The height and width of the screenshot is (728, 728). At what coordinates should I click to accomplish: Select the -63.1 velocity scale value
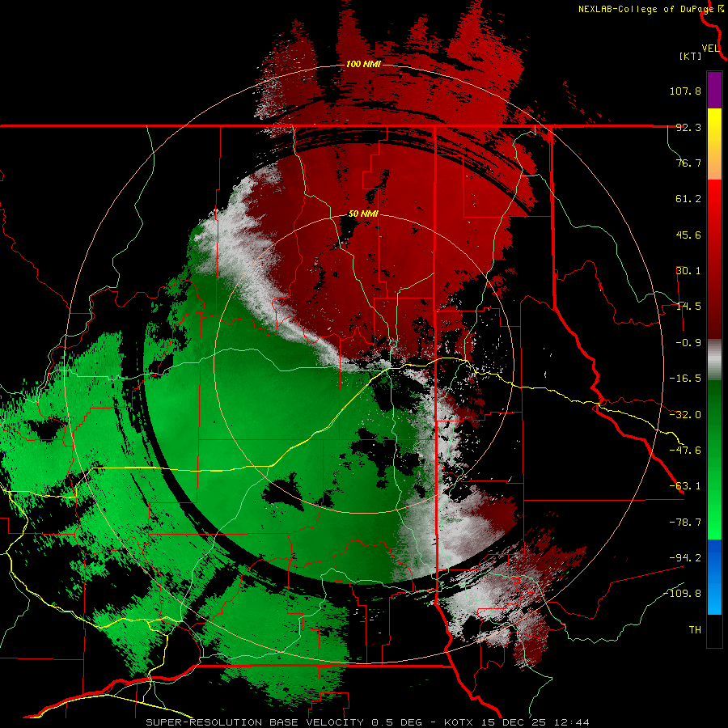685,486
